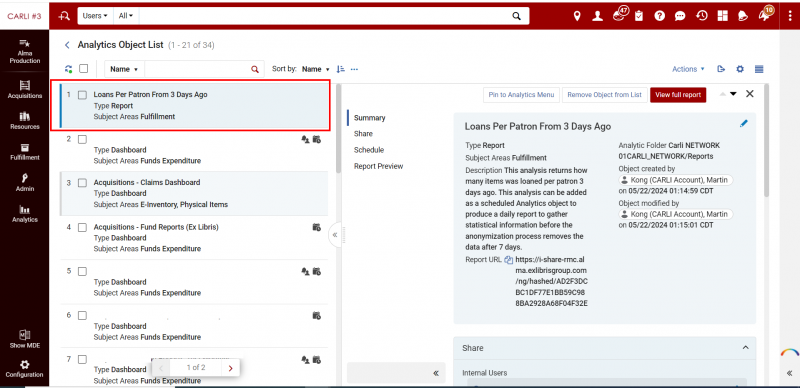The height and width of the screenshot is (388, 800).
Task: Click Pin to Analytics Menu button
Action: pyautogui.click(x=521, y=94)
